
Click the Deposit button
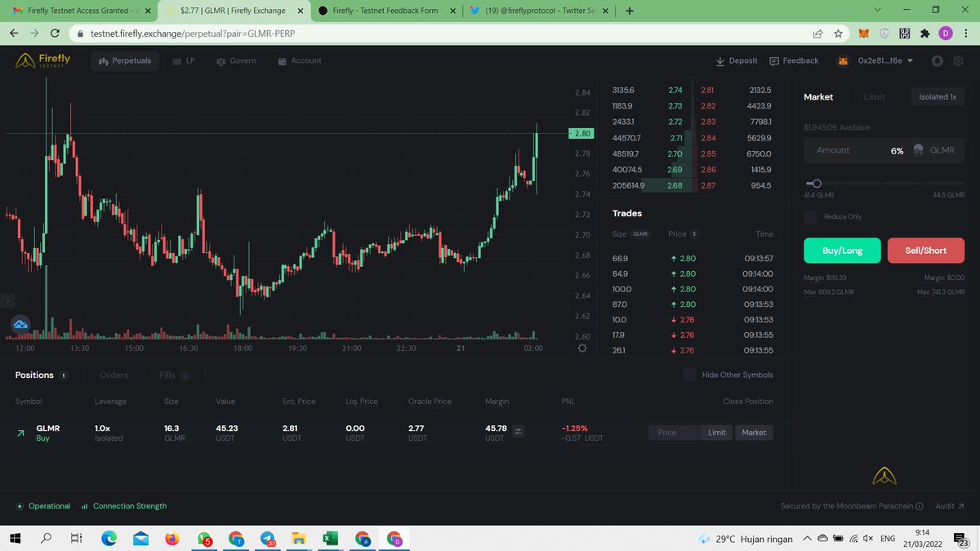pos(736,60)
